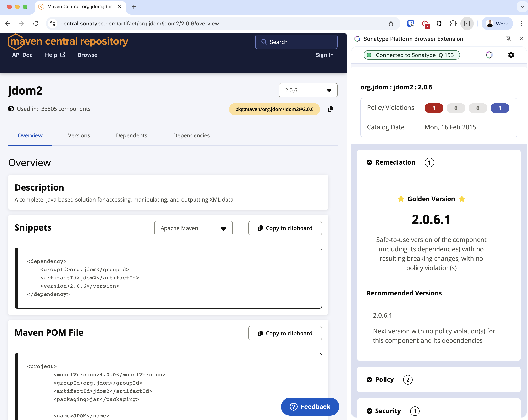The width and height of the screenshot is (528, 420).
Task: Open the Chrome three-dot menu
Action: click(x=522, y=24)
